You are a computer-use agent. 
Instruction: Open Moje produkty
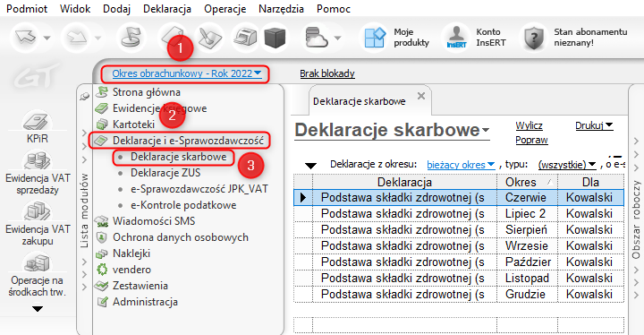click(x=395, y=38)
